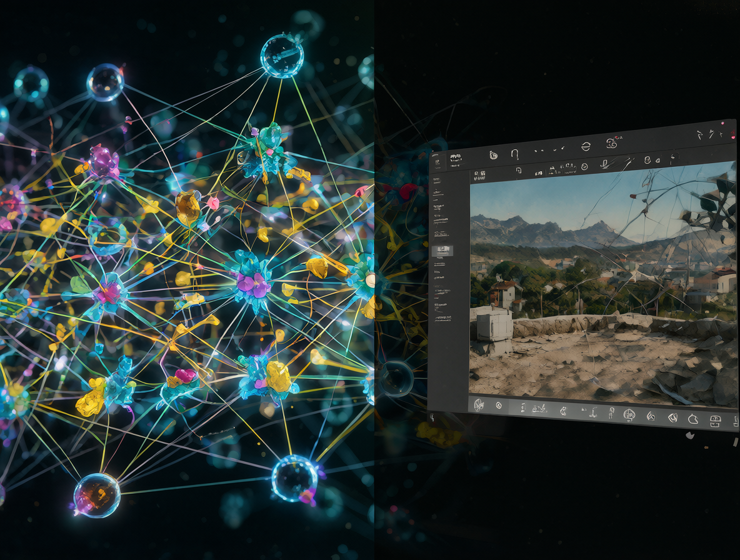Click the circle-with-slash icon in second toolbar row

[x=584, y=166]
